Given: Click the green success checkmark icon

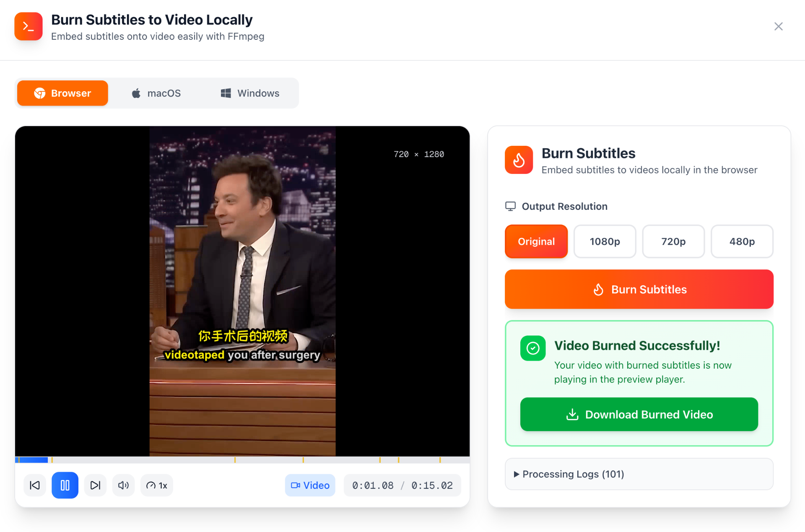Looking at the screenshot, I should (x=533, y=348).
